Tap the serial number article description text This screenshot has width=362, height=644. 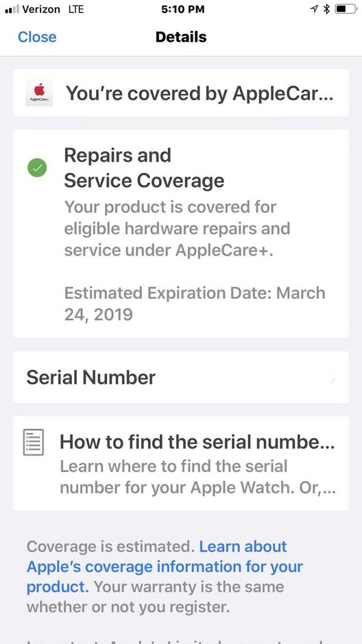[x=198, y=477]
